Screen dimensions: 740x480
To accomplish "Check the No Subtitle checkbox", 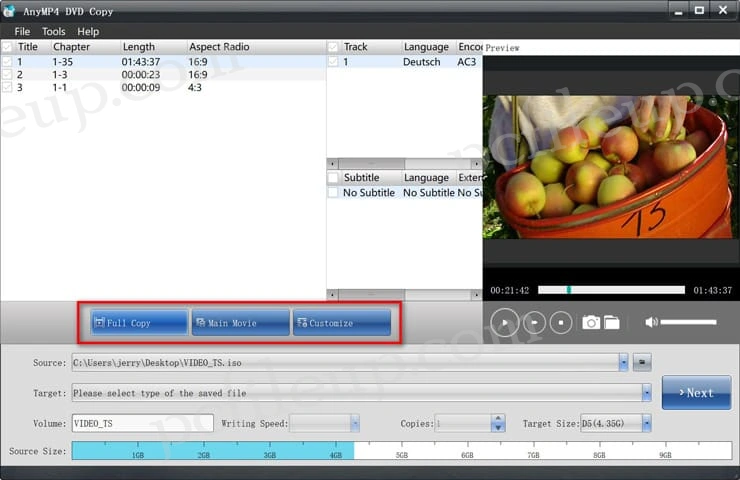I will pyautogui.click(x=333, y=192).
